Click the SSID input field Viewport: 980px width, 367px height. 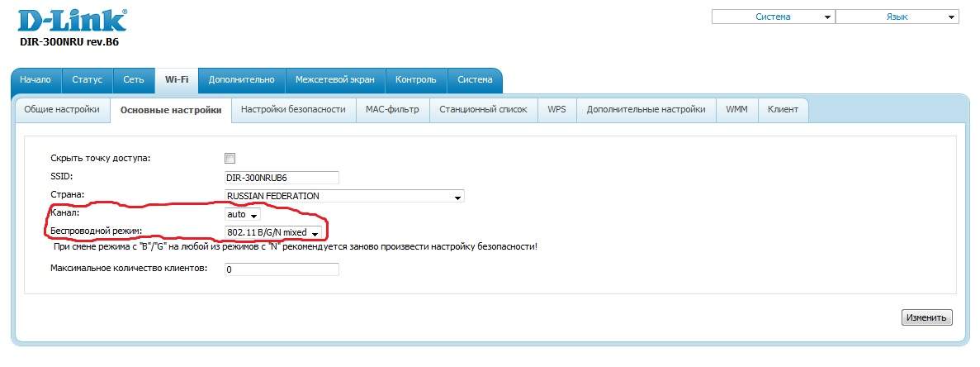click(x=282, y=178)
